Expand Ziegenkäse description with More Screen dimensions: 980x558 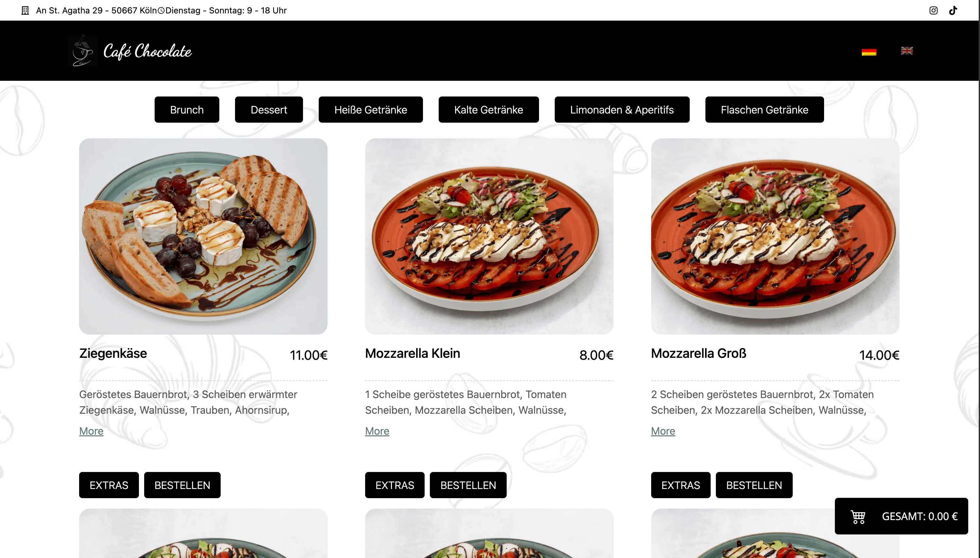point(91,431)
